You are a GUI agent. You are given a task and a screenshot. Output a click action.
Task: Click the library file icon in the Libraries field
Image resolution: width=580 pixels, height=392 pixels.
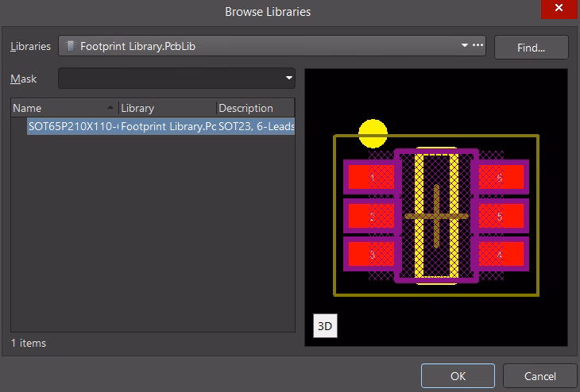coord(72,47)
